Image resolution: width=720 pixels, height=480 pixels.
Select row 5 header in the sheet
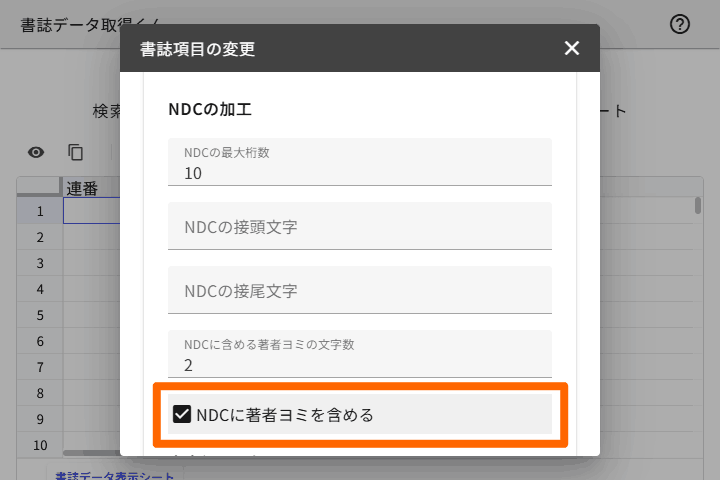(40, 315)
